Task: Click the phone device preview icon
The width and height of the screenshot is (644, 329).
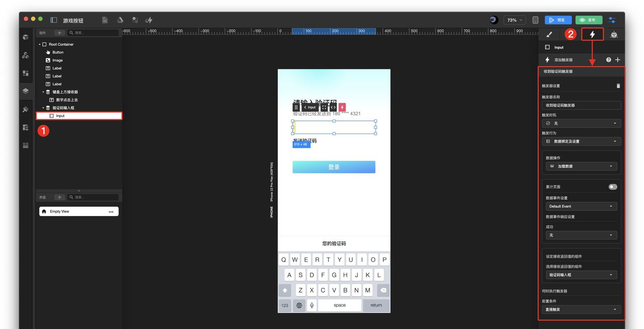Action: click(x=535, y=20)
